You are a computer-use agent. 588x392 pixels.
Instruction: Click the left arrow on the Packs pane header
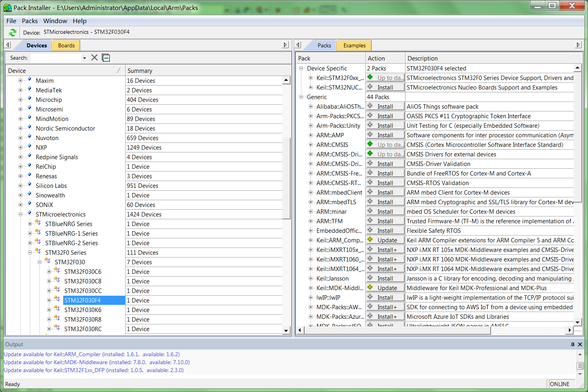298,45
